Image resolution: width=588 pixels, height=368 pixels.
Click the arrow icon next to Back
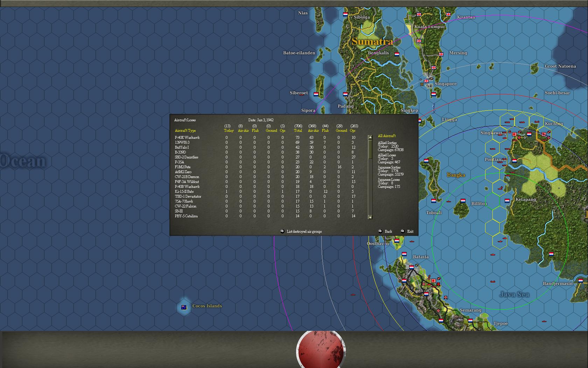coord(380,231)
